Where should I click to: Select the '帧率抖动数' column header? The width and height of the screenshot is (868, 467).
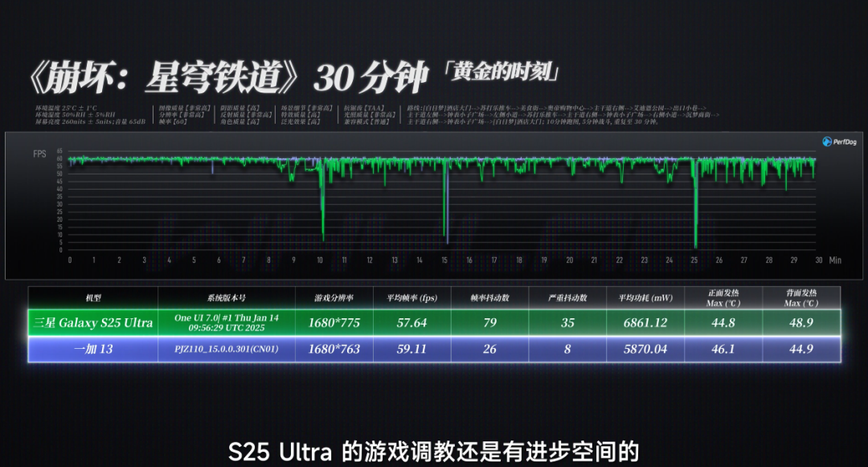pos(489,297)
